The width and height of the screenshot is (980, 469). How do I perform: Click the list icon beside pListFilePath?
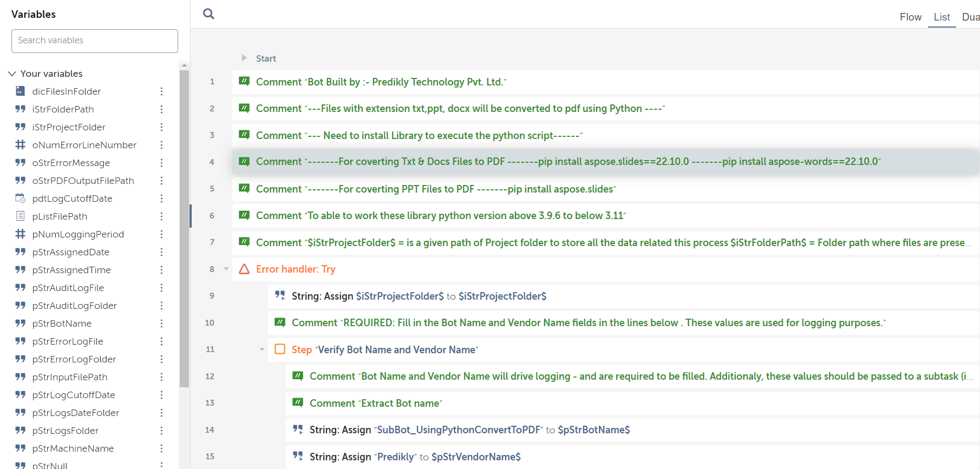21,216
